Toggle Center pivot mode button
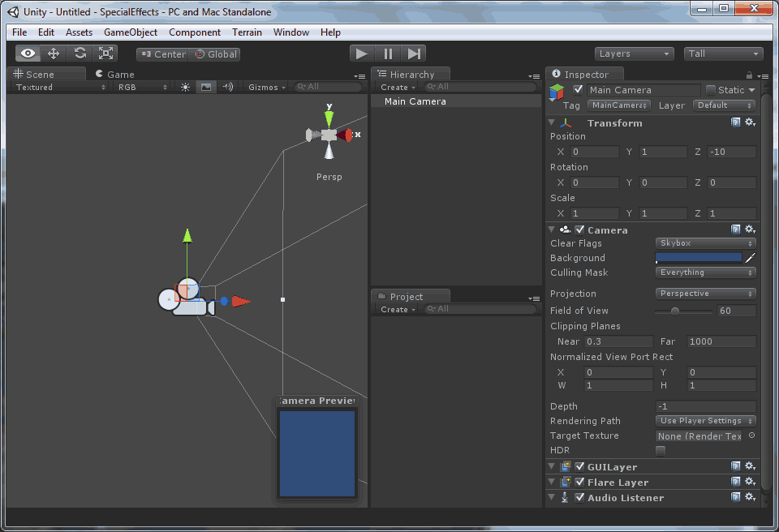 tap(162, 54)
